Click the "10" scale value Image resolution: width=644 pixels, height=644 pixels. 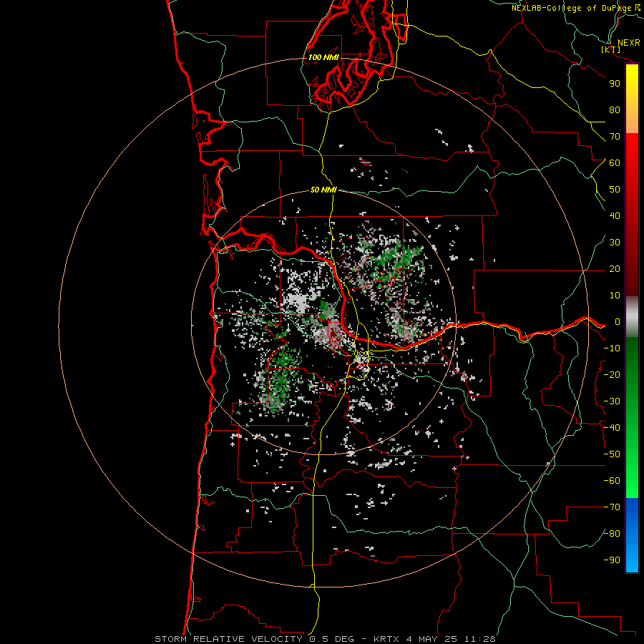pyautogui.click(x=615, y=296)
